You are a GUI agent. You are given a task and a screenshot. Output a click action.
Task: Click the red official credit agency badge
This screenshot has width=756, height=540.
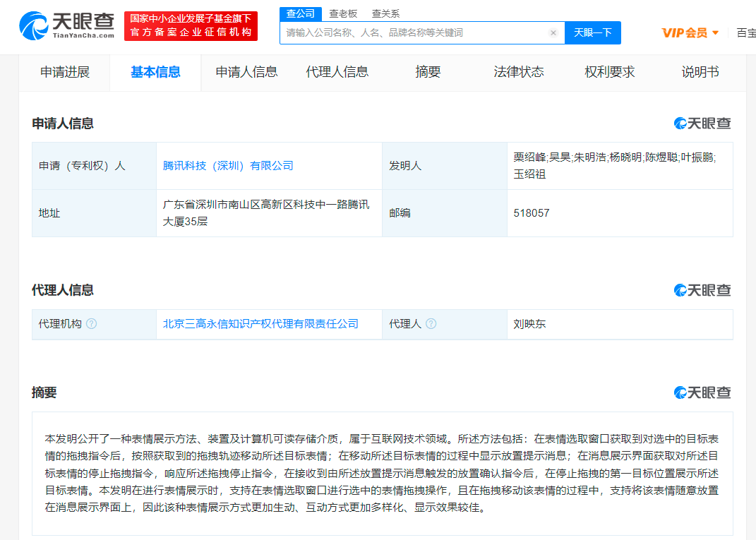coord(191,25)
